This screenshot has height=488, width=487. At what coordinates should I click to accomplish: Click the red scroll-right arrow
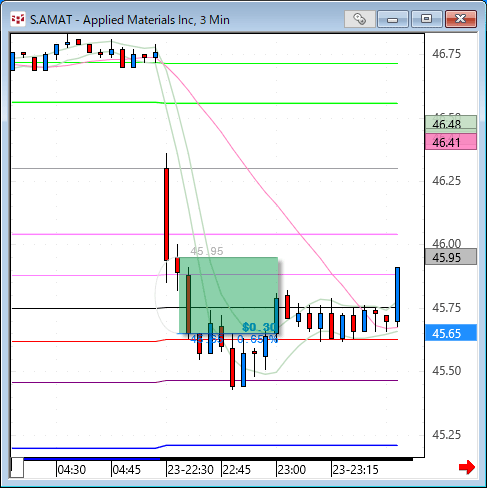467,467
